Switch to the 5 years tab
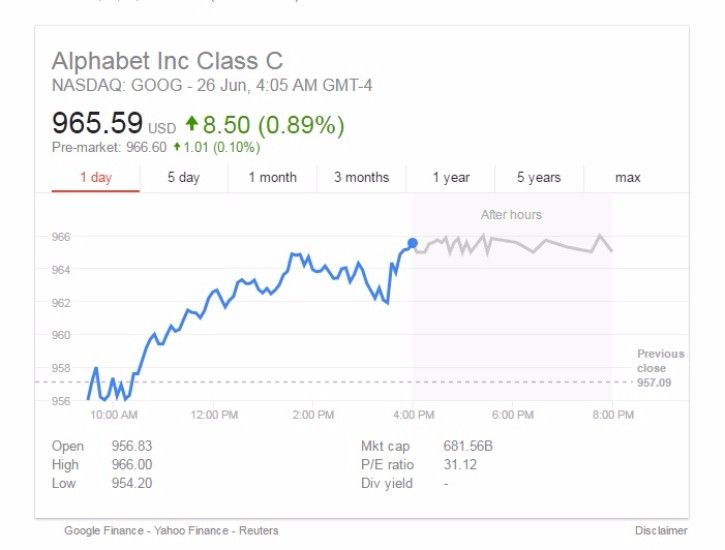The image size is (725, 550). (x=539, y=178)
